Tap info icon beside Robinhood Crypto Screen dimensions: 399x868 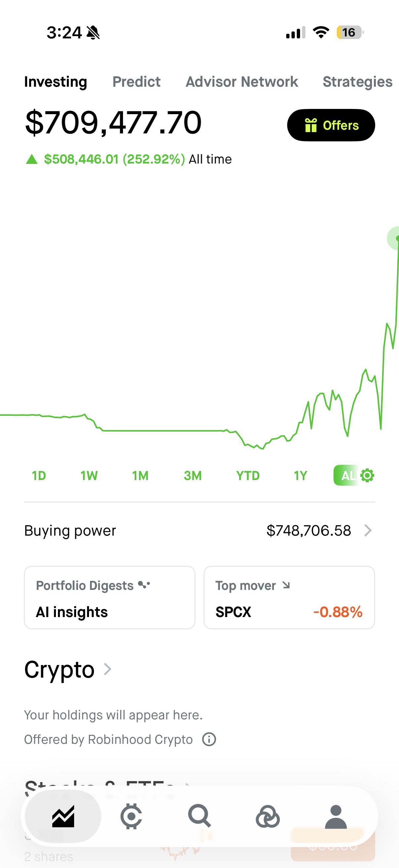[209, 739]
